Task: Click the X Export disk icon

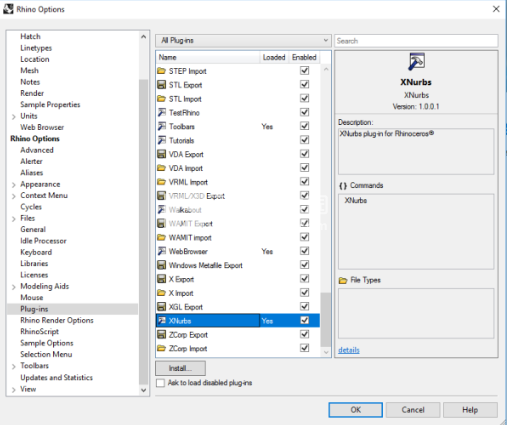Action: pos(161,279)
